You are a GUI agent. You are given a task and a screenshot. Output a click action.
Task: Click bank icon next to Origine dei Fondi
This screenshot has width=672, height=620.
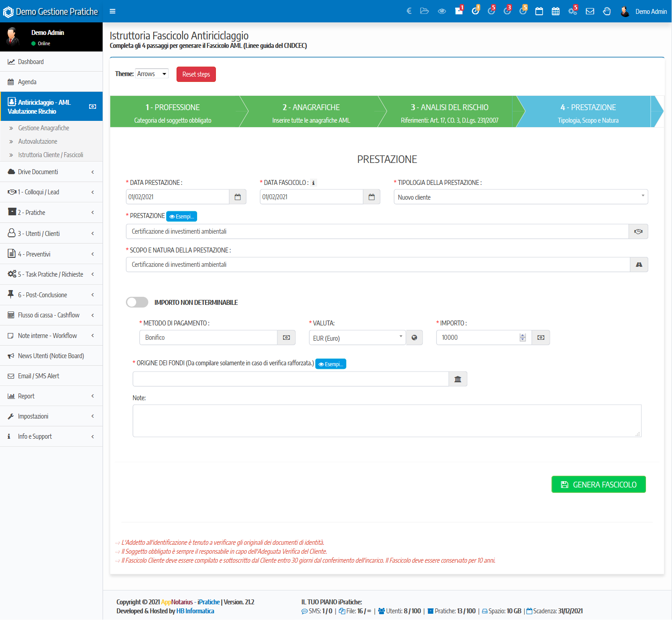(457, 379)
